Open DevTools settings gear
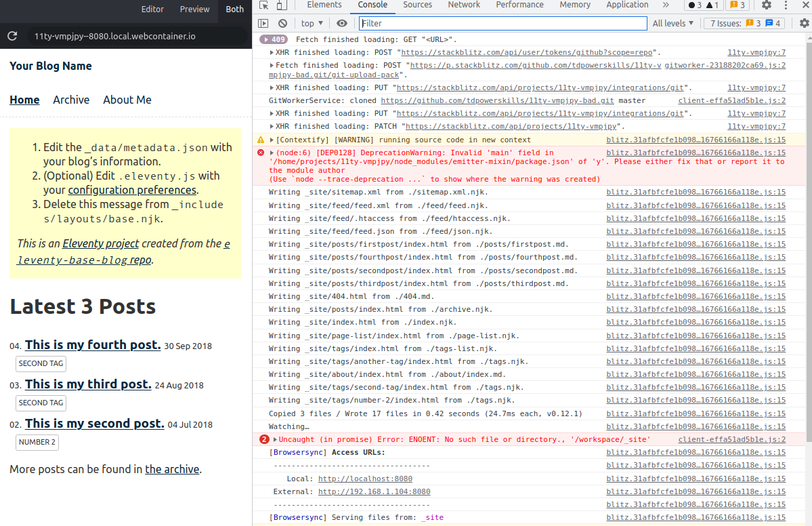Image resolution: width=812 pixels, height=526 pixels. click(x=767, y=5)
